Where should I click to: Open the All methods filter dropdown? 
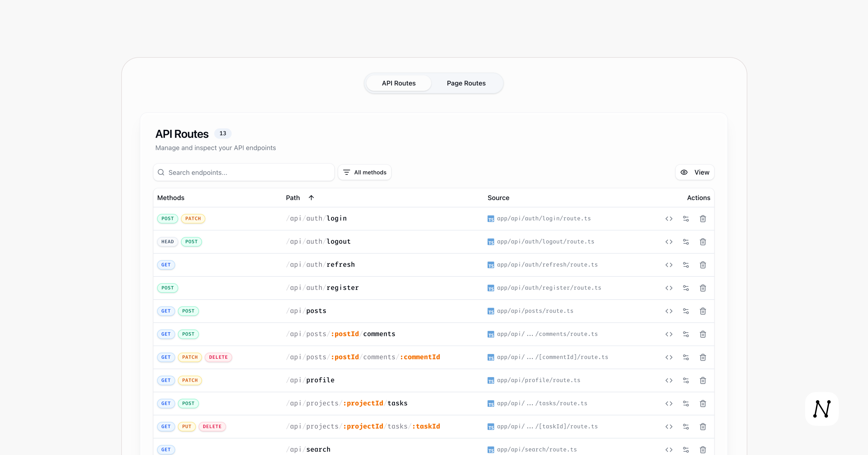point(365,172)
